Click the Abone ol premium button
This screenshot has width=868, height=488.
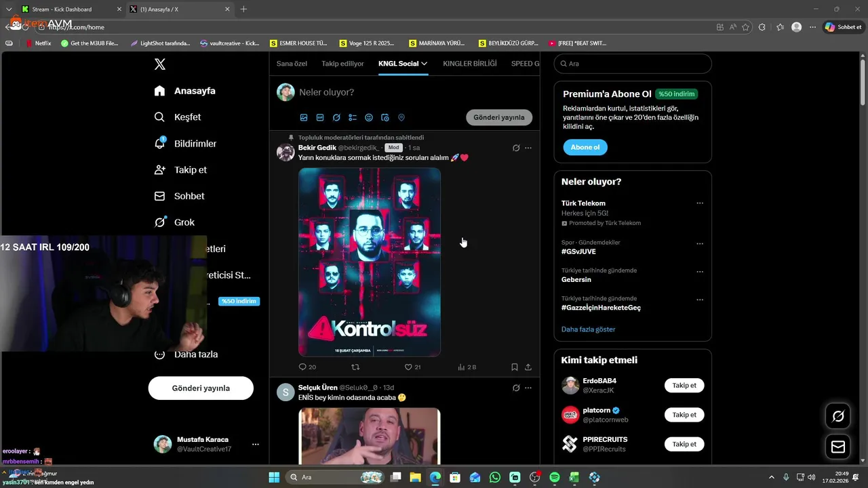pos(585,147)
